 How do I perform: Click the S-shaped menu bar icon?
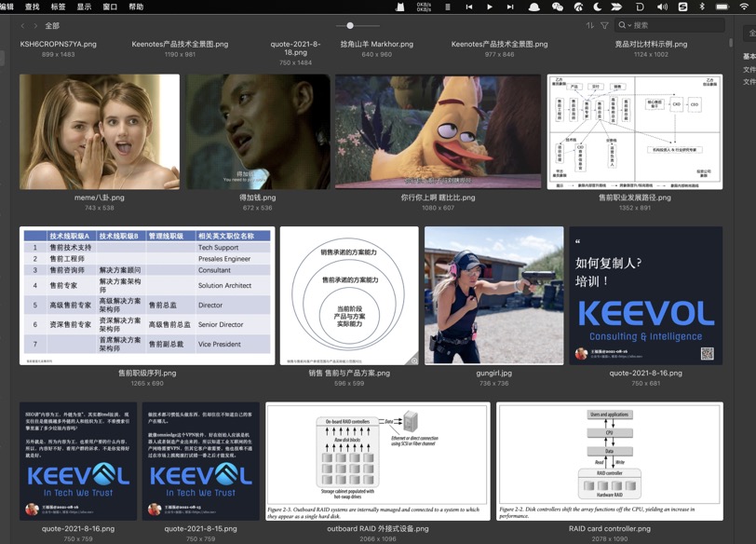682,7
